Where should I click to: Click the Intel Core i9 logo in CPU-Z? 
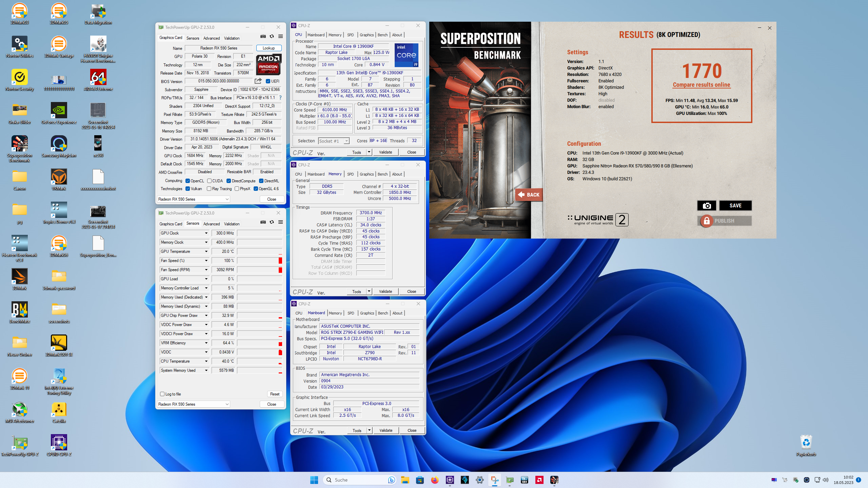pyautogui.click(x=406, y=55)
